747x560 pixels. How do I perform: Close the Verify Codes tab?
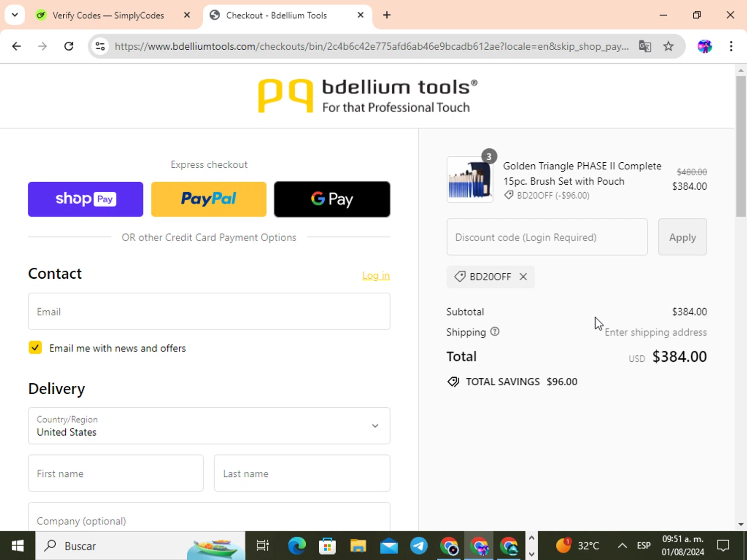point(187,15)
